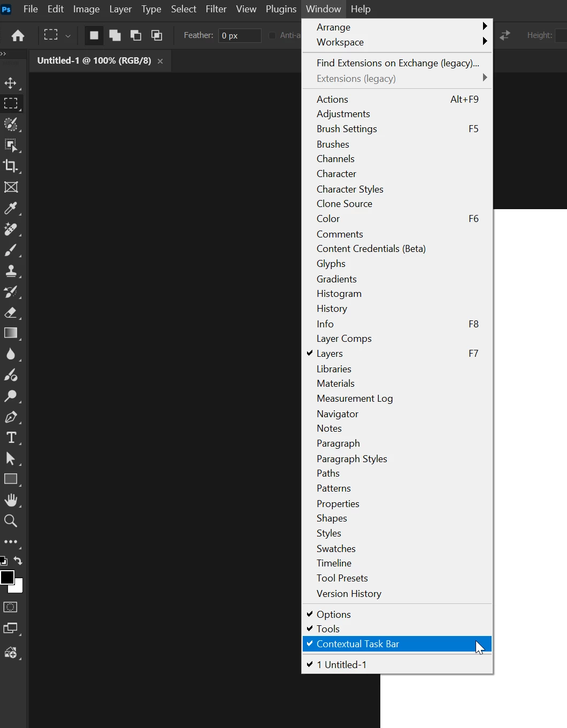Image resolution: width=567 pixels, height=728 pixels.
Task: Uncheck Contextual Task Bar
Action: [x=397, y=644]
